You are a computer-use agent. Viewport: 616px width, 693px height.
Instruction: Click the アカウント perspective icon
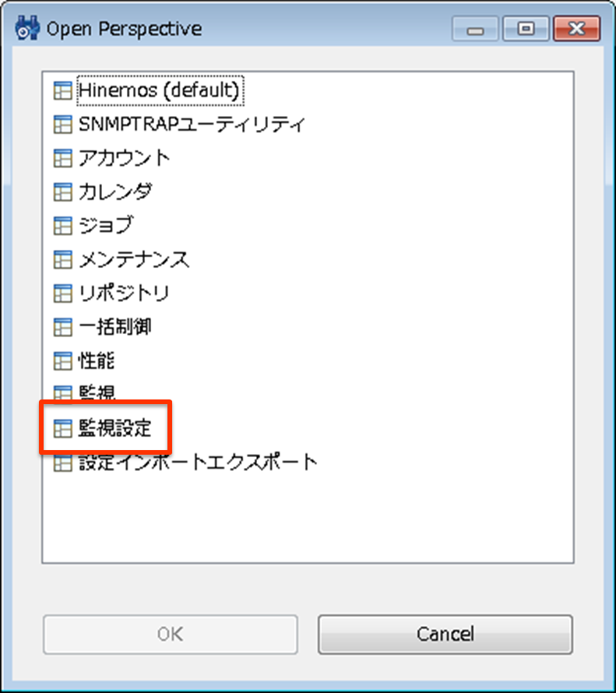(62, 158)
